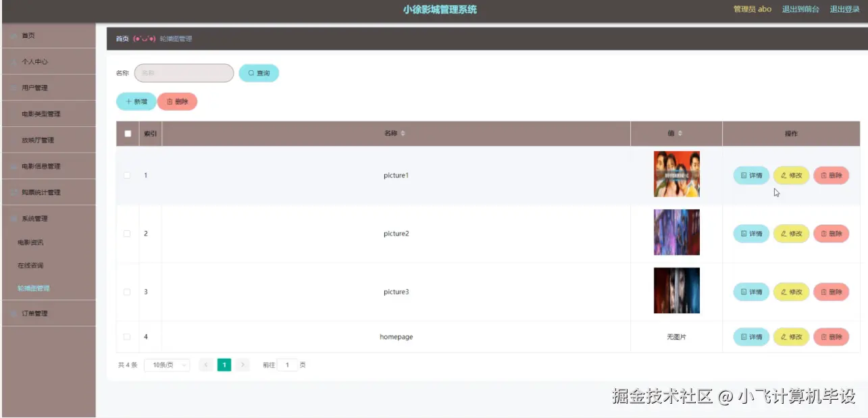Screen dimensions: 868x418
Task: Click the 操作 column header
Action: point(791,134)
